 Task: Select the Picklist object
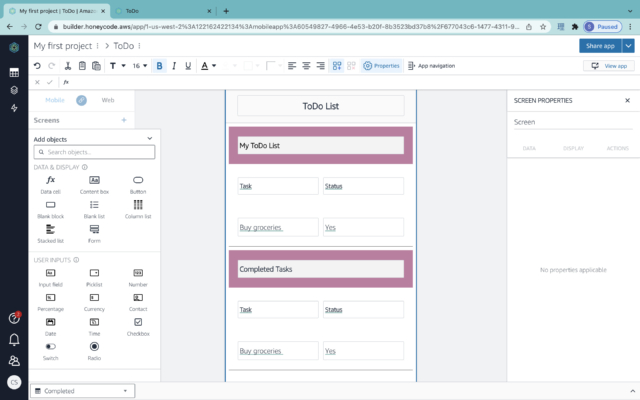coord(94,278)
